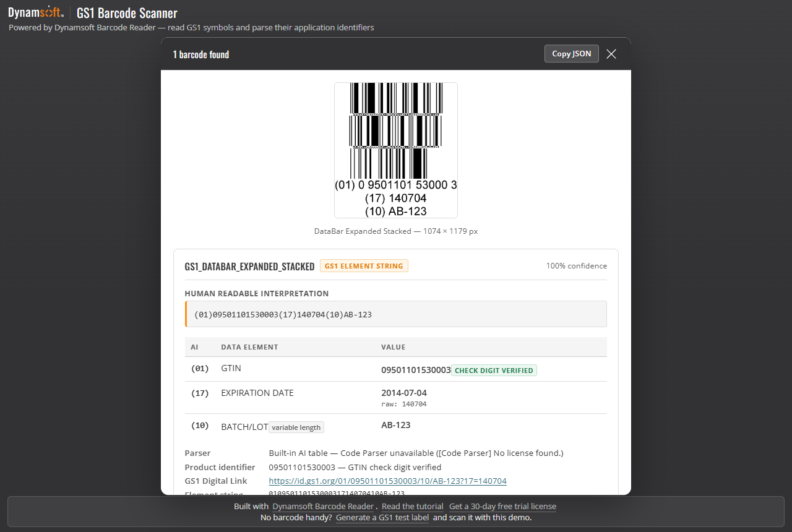The width and height of the screenshot is (792, 532).
Task: Click the AI column header
Action: pos(194,347)
